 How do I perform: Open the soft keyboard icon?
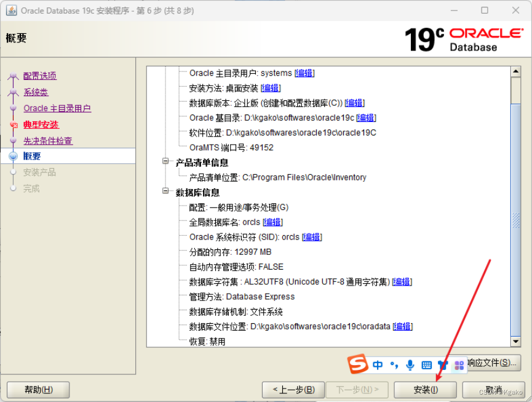426,364
